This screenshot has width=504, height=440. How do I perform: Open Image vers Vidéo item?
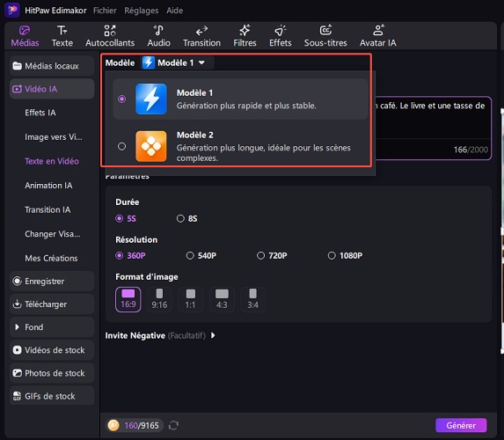point(54,137)
